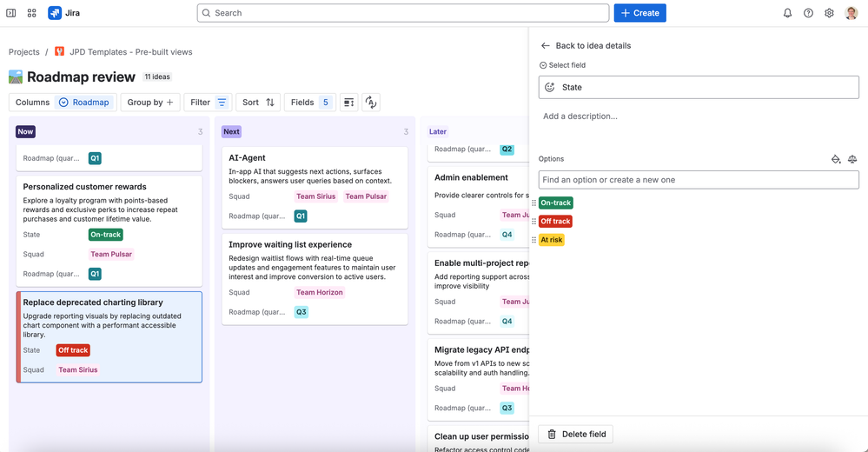Open the Fields 5 panel

(310, 103)
